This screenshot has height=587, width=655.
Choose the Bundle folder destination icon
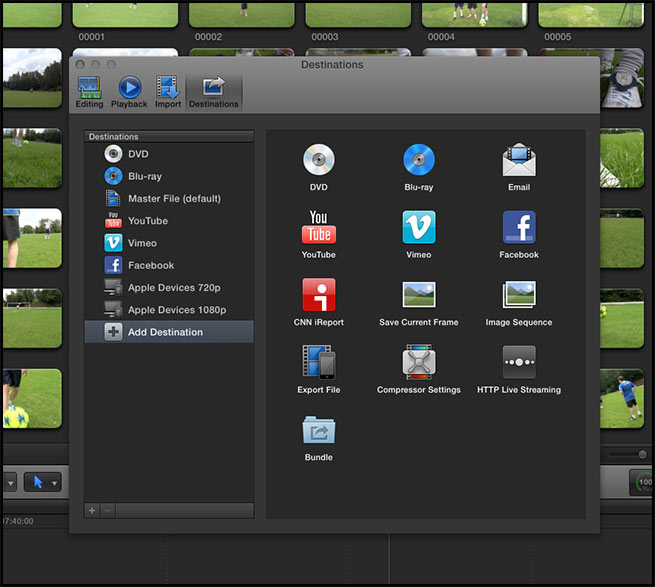tap(319, 430)
